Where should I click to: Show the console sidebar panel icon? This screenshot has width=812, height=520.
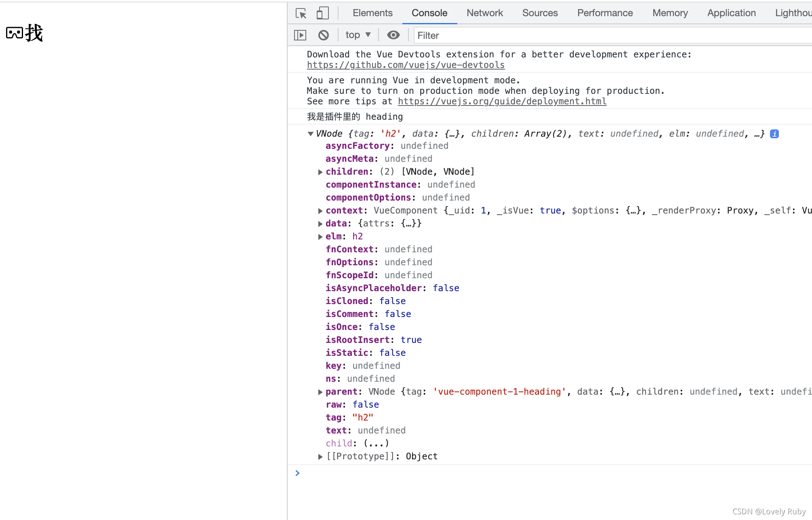pyautogui.click(x=300, y=35)
